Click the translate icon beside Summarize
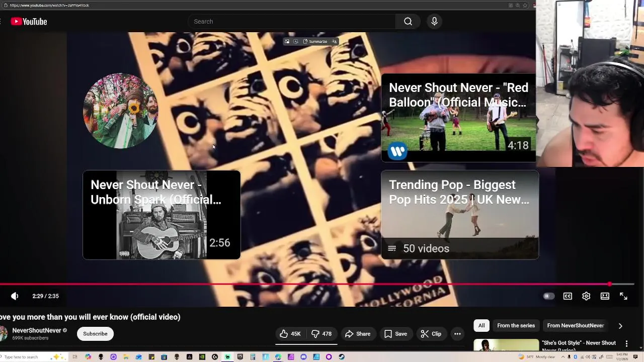644x362 pixels. click(334, 41)
